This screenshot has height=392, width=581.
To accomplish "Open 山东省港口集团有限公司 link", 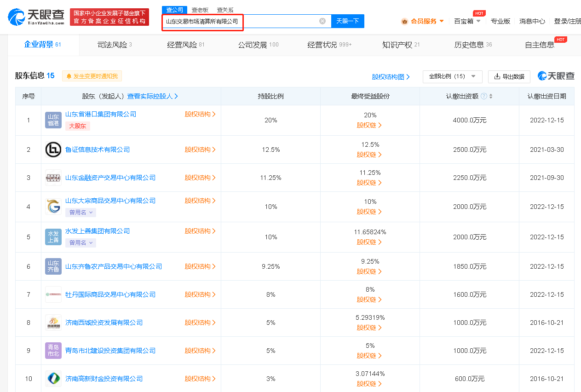I will click(101, 114).
